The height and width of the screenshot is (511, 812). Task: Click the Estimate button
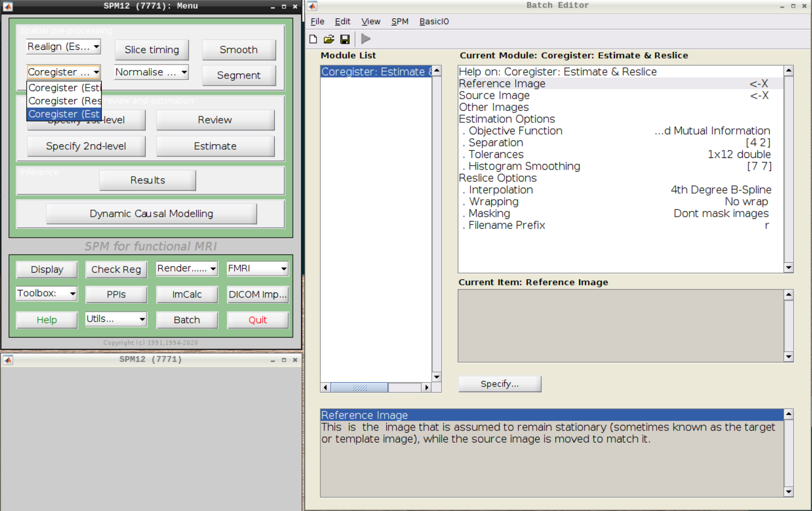pyautogui.click(x=215, y=146)
